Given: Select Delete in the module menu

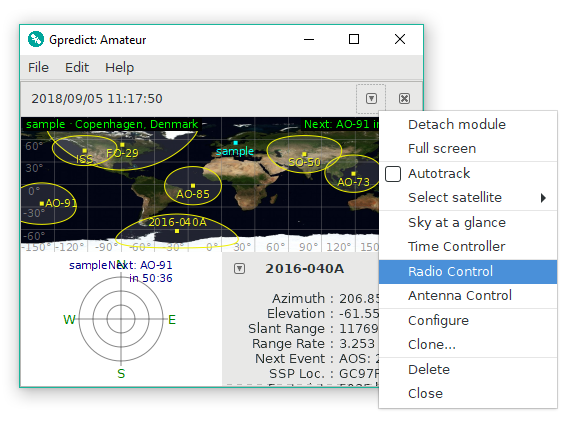Looking at the screenshot, I should [x=468, y=370].
